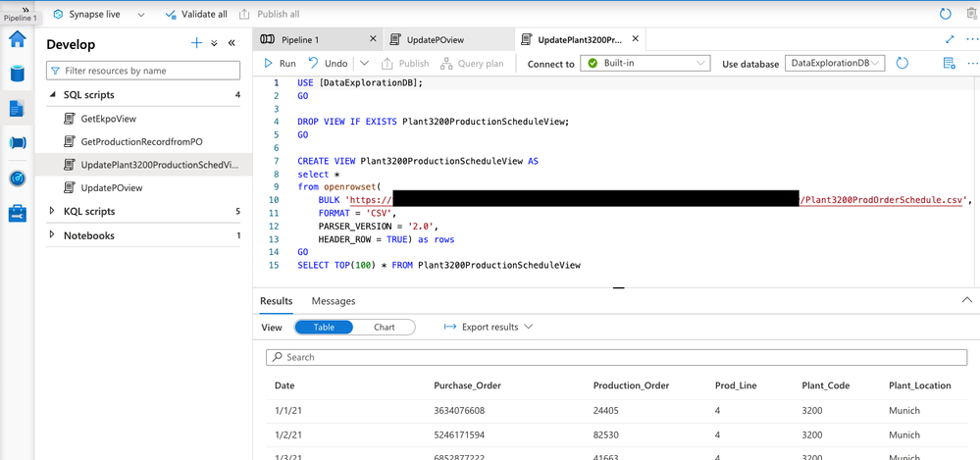Image resolution: width=980 pixels, height=460 pixels.
Task: Open the tab bar ellipsis menu
Action: coord(972,39)
